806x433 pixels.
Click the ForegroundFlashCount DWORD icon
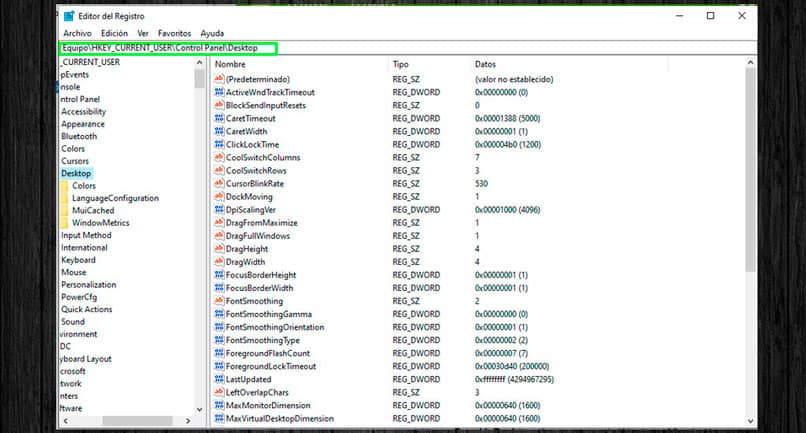pos(219,353)
